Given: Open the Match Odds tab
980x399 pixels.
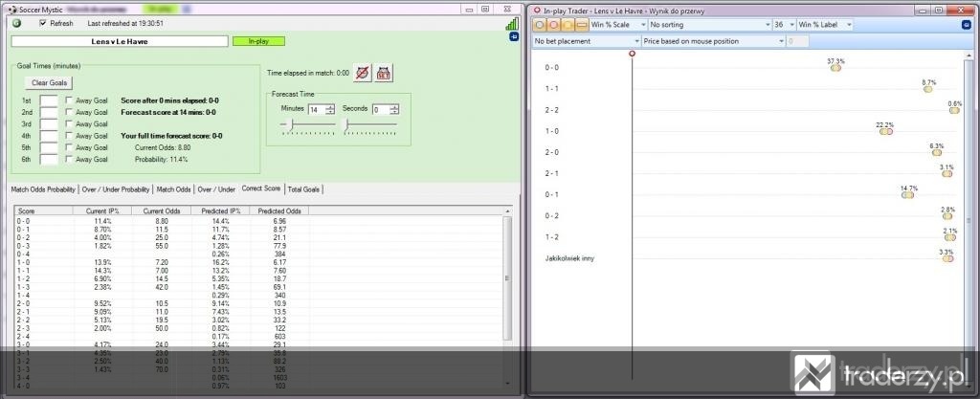Looking at the screenshot, I should (x=174, y=189).
